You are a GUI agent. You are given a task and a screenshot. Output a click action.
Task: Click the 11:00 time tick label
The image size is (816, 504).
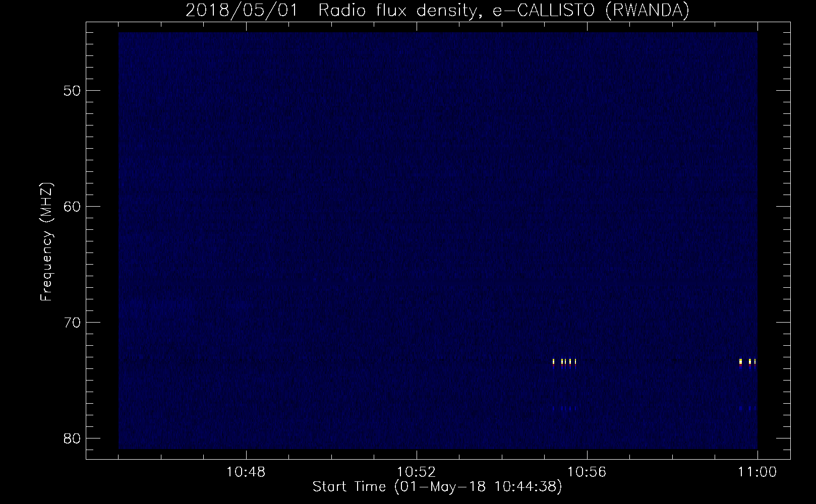tap(757, 472)
